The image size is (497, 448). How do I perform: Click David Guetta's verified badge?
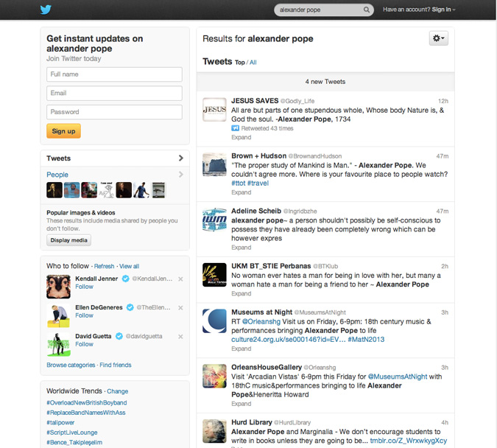click(119, 336)
